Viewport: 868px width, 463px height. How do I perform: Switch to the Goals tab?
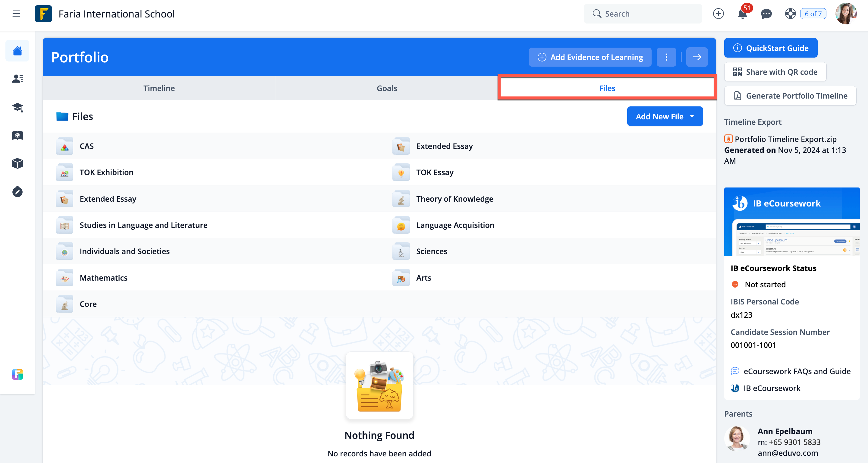(x=386, y=88)
